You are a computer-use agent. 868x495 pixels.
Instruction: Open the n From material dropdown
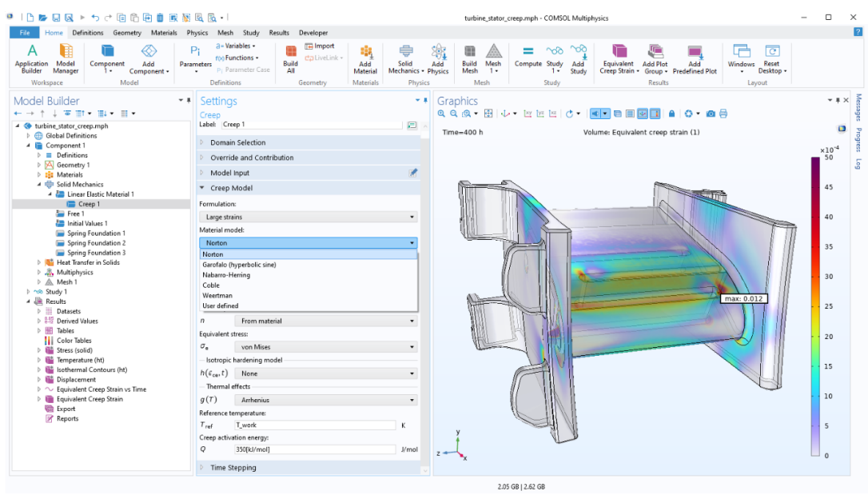(325, 321)
